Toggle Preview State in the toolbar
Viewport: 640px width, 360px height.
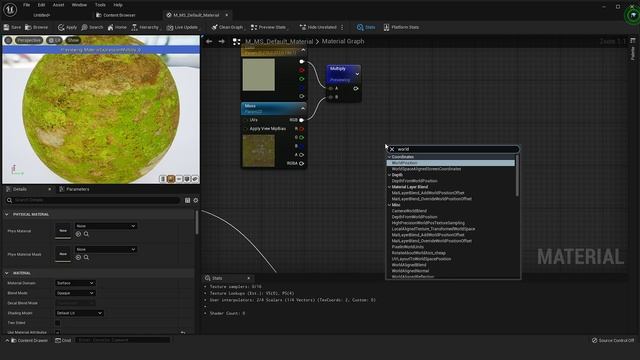point(268,27)
